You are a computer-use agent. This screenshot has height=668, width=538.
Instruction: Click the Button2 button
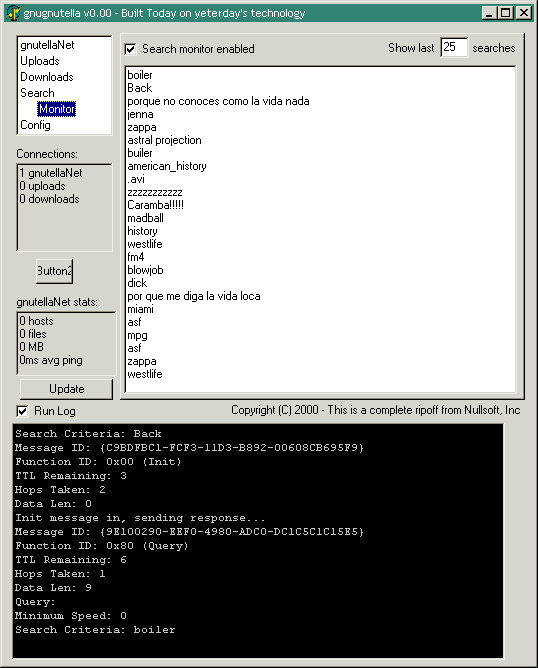(x=55, y=271)
